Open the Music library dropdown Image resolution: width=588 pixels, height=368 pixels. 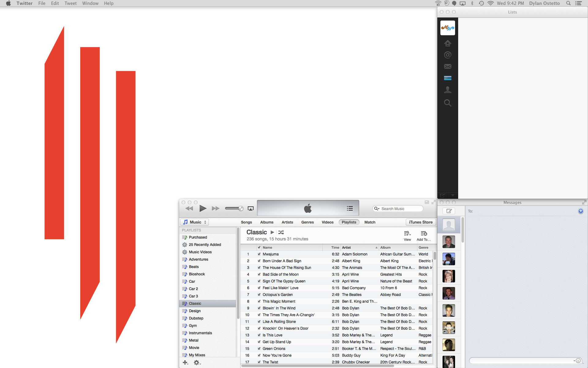pyautogui.click(x=194, y=222)
